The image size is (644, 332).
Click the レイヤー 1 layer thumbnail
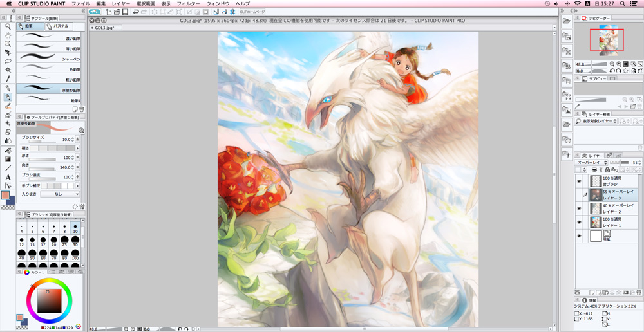pos(596,223)
